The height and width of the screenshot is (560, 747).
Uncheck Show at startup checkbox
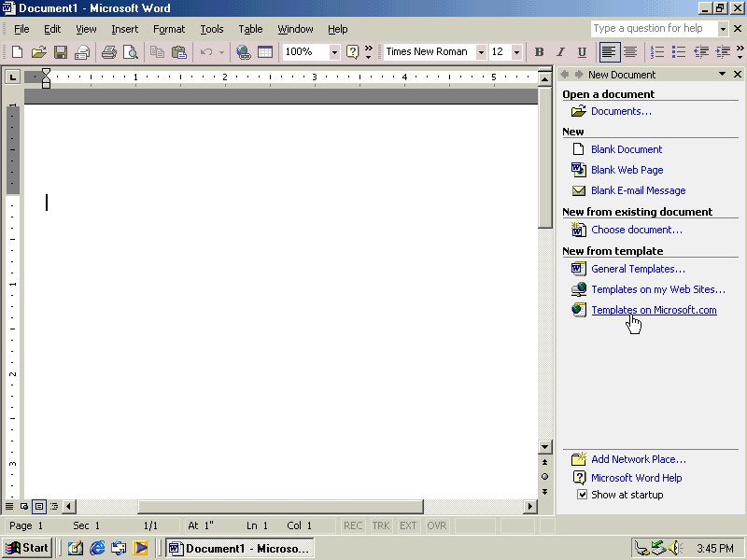[582, 495]
